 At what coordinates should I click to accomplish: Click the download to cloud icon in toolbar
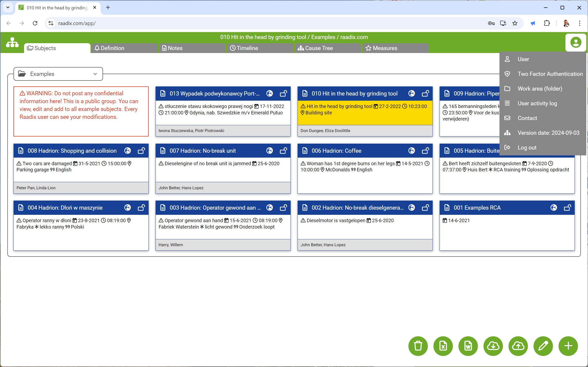pos(493,346)
